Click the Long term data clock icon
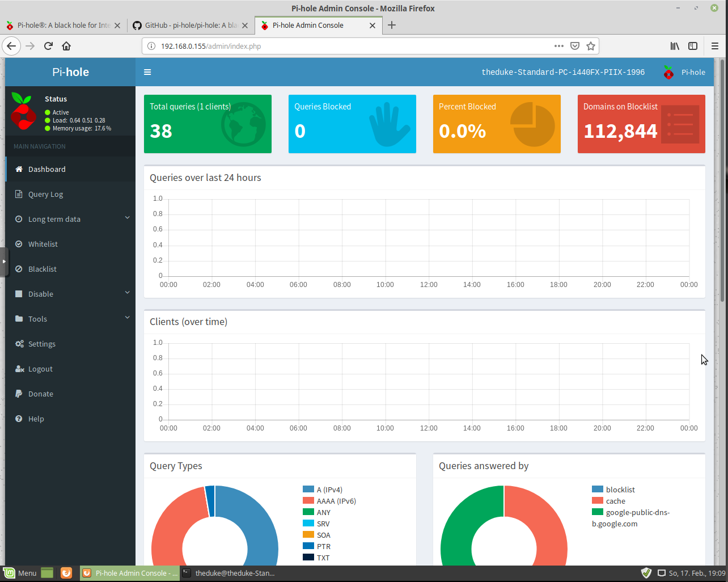Screen dimensions: 728x582 19,219
